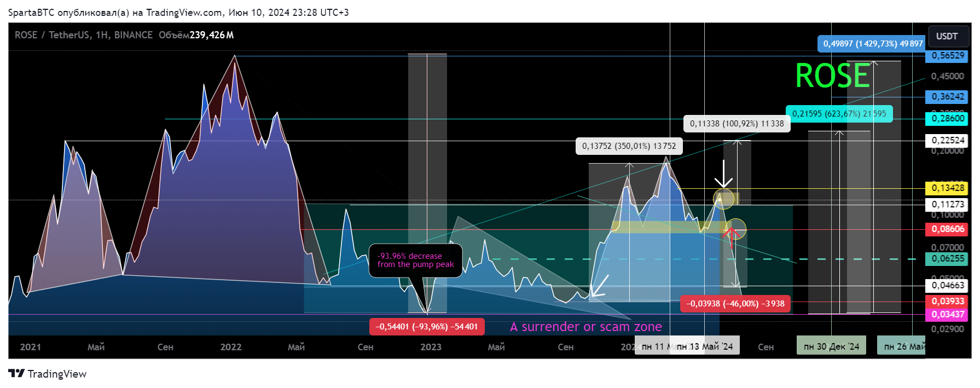Click the 2023 label on time axis

coord(431,347)
